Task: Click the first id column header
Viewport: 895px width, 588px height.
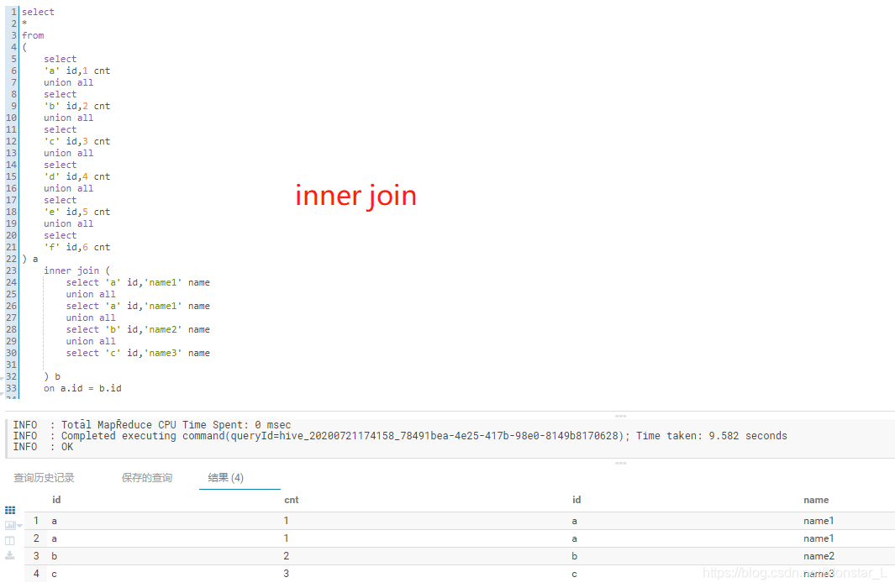Action: 56,500
